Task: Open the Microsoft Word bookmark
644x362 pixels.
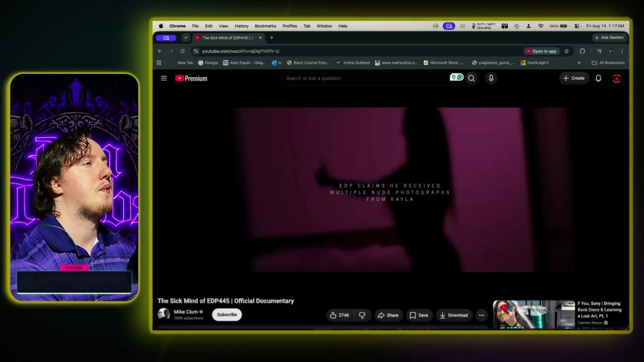Action: point(443,63)
